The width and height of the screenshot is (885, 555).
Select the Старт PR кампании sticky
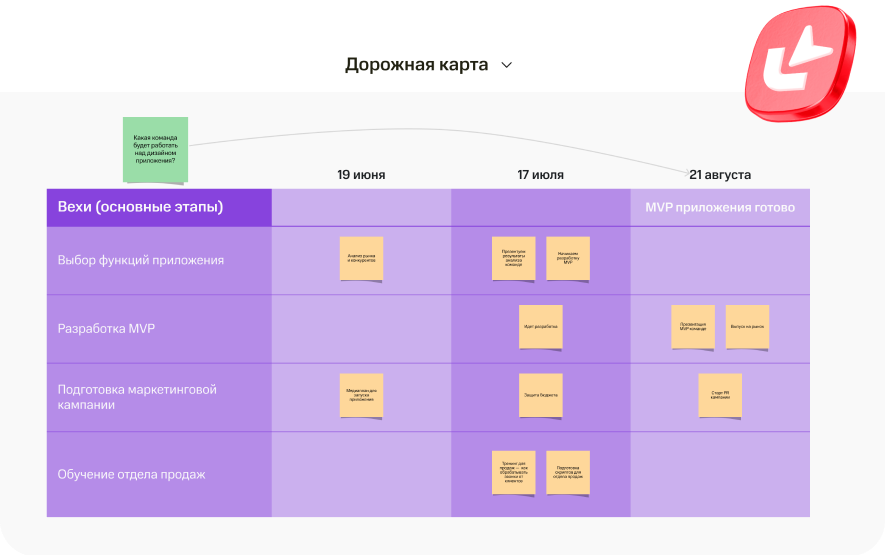pos(720,395)
